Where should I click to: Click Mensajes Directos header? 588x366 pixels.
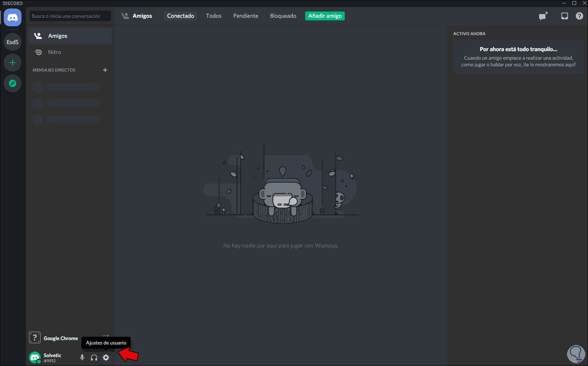coord(54,70)
